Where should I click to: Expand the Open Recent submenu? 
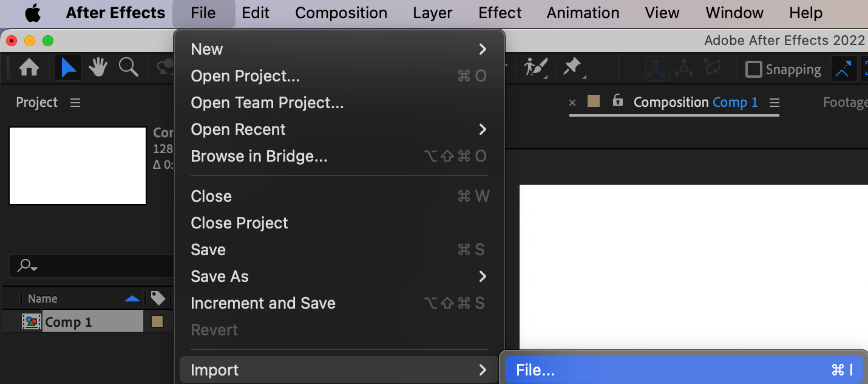click(339, 129)
